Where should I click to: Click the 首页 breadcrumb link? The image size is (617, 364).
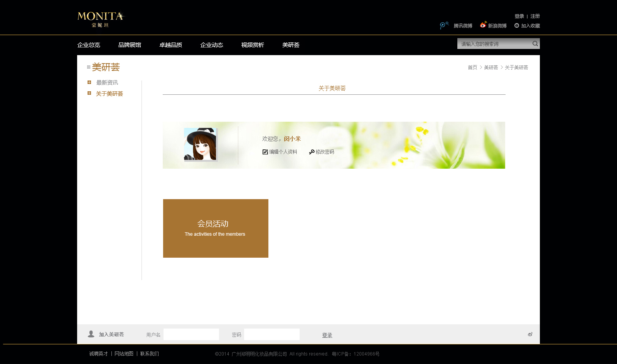tap(472, 67)
